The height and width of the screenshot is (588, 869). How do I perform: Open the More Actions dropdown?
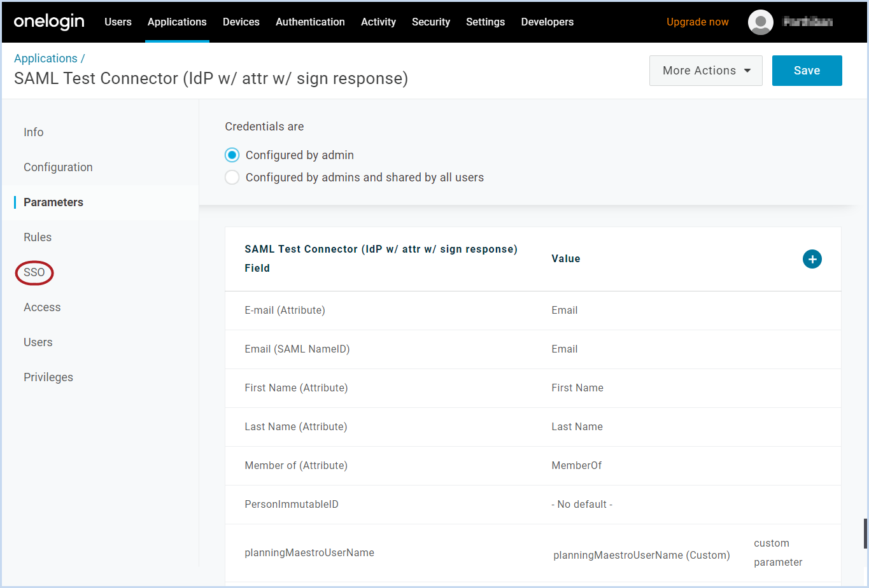705,71
